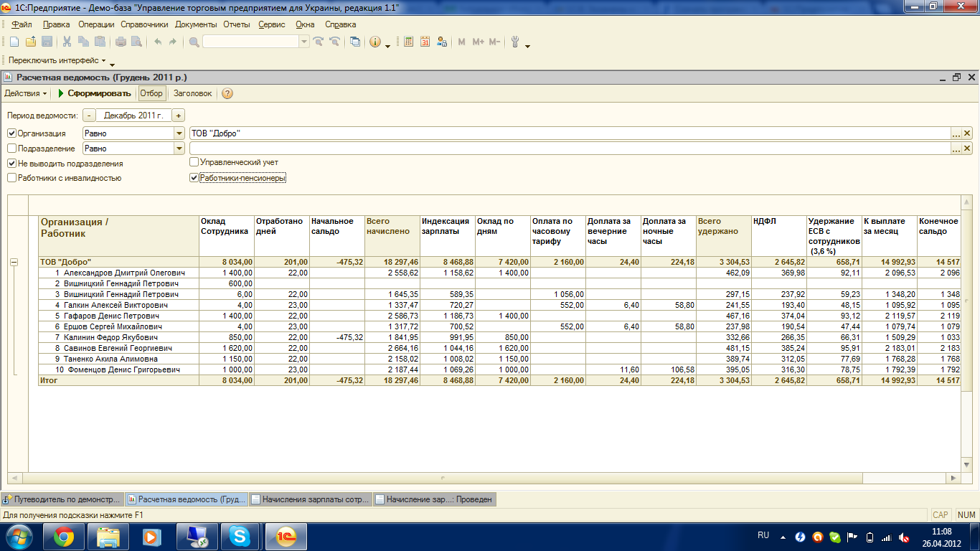This screenshot has width=980, height=551.
Task: Click the Print preview icon
Action: point(136,42)
